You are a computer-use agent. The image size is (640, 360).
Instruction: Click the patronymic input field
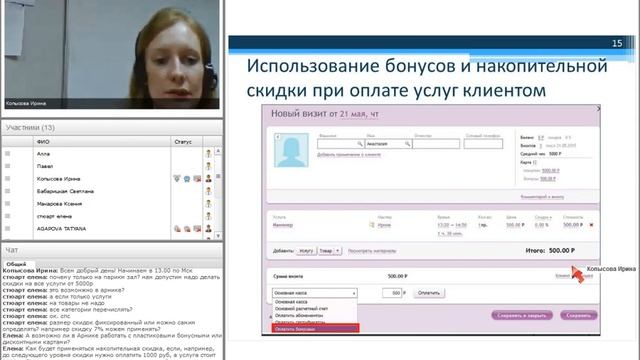click(x=436, y=144)
